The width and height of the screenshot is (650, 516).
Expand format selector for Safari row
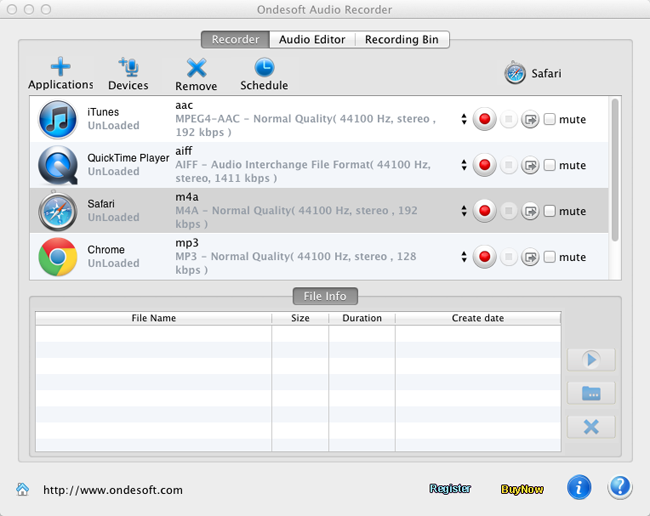(x=464, y=211)
